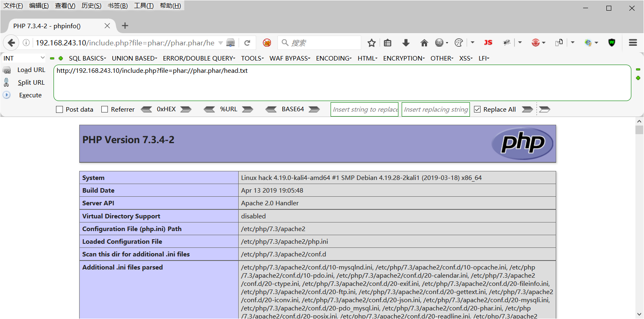This screenshot has width=644, height=319.
Task: Click the Execute play icon
Action: coord(7,95)
